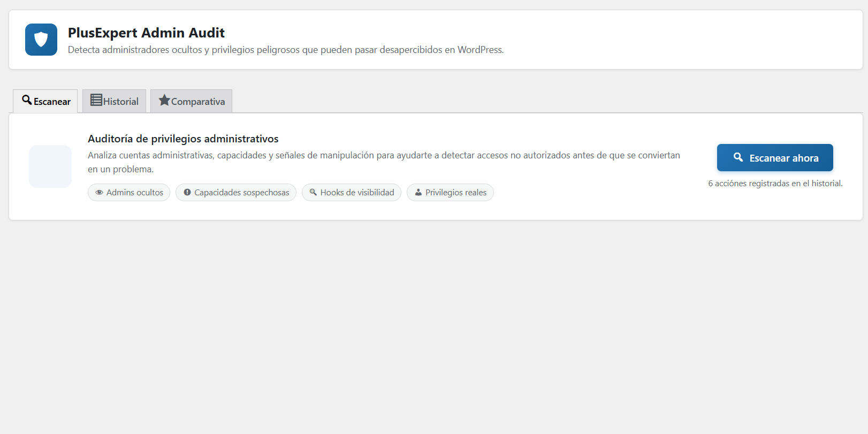The height and width of the screenshot is (434, 868).
Task: Click "Auditoría de privilegios administrativos" heading
Action: 183,139
